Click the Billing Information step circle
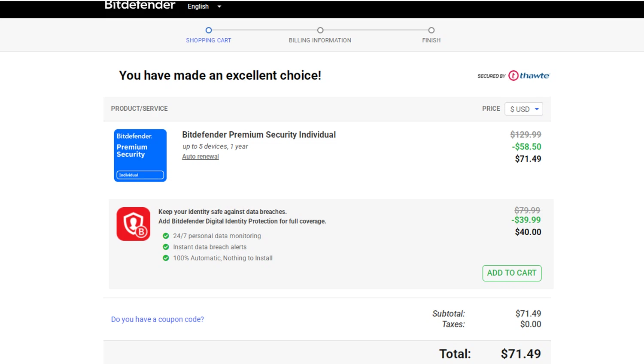 pyautogui.click(x=320, y=30)
